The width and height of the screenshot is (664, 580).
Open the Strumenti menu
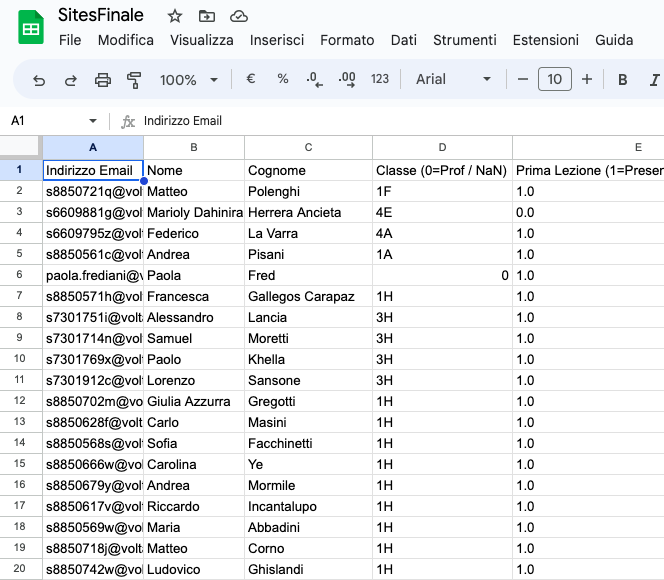click(x=465, y=40)
